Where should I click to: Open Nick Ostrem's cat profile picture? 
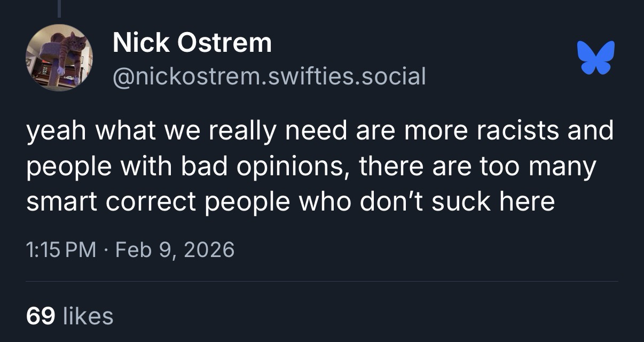pos(59,58)
